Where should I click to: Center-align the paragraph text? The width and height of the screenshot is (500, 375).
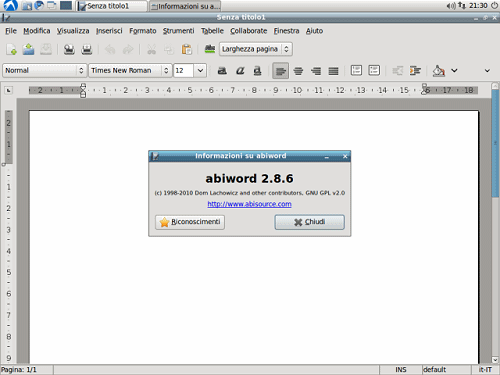coord(298,71)
